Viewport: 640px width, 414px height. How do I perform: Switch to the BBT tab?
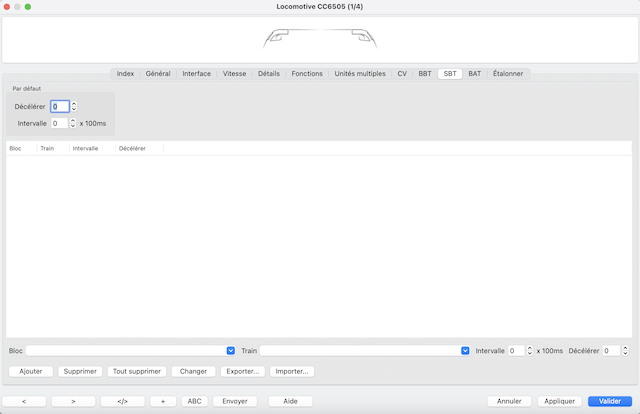[425, 74]
